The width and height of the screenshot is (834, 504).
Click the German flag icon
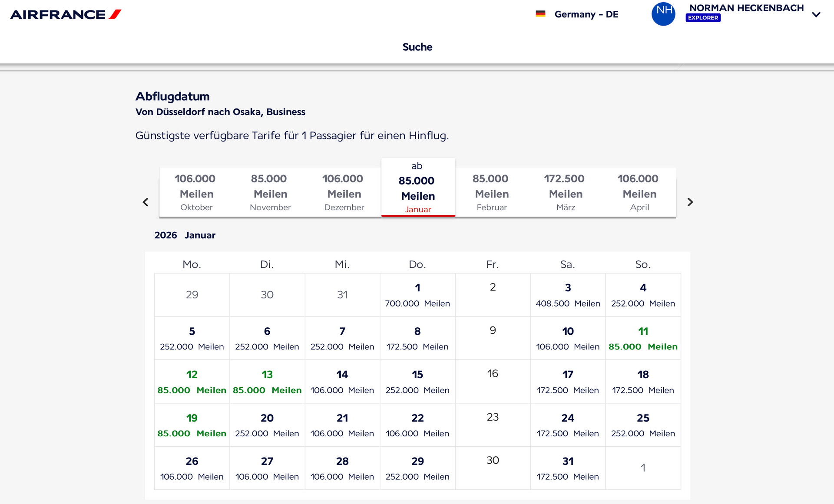click(x=540, y=14)
